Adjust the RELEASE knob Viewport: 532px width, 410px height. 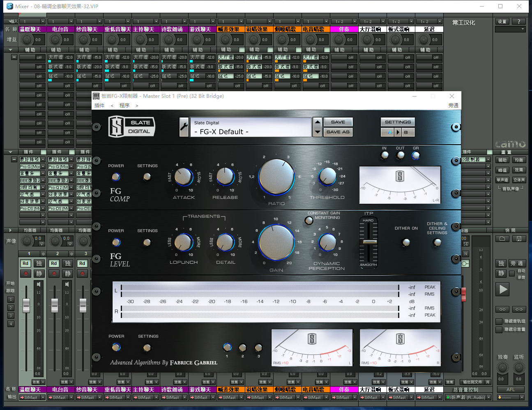(x=225, y=177)
